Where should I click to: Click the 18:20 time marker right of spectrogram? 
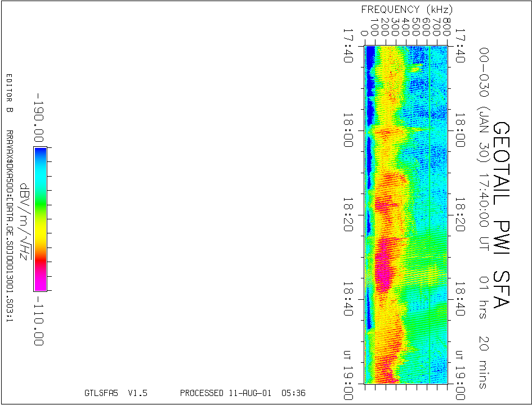click(461, 215)
